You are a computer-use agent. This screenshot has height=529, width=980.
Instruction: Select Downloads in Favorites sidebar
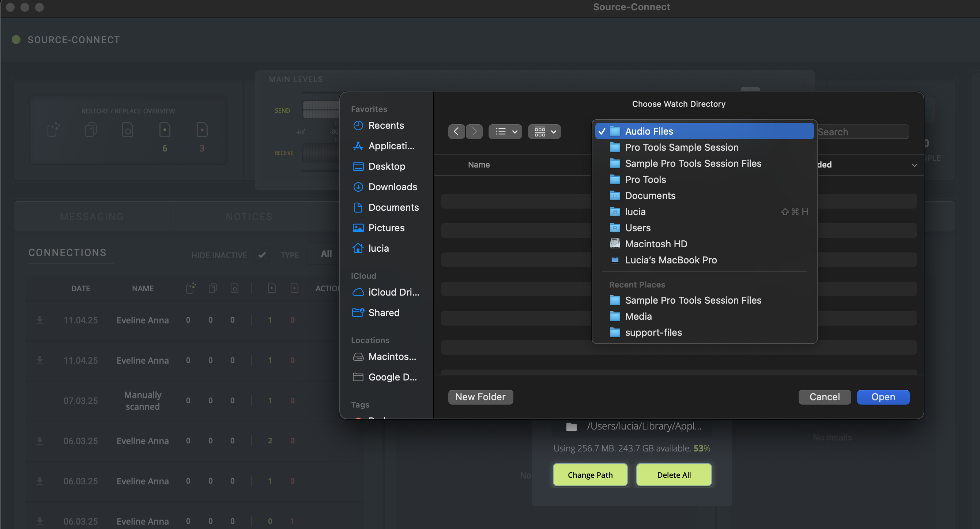click(392, 187)
